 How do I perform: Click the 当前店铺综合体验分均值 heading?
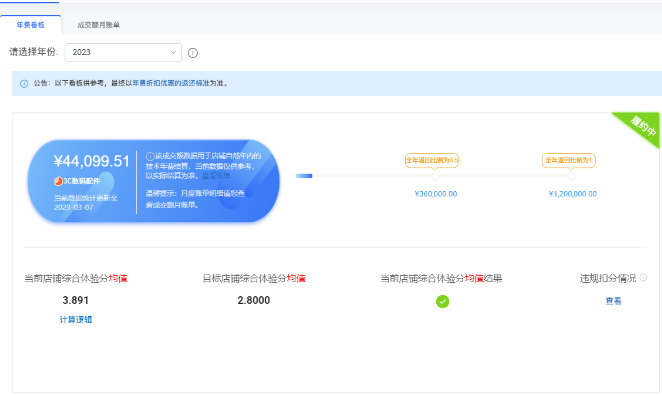[76, 279]
